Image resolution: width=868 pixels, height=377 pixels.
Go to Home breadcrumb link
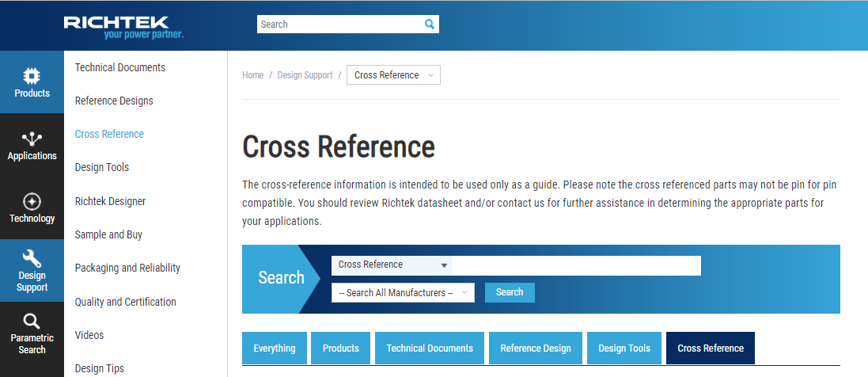click(x=253, y=74)
